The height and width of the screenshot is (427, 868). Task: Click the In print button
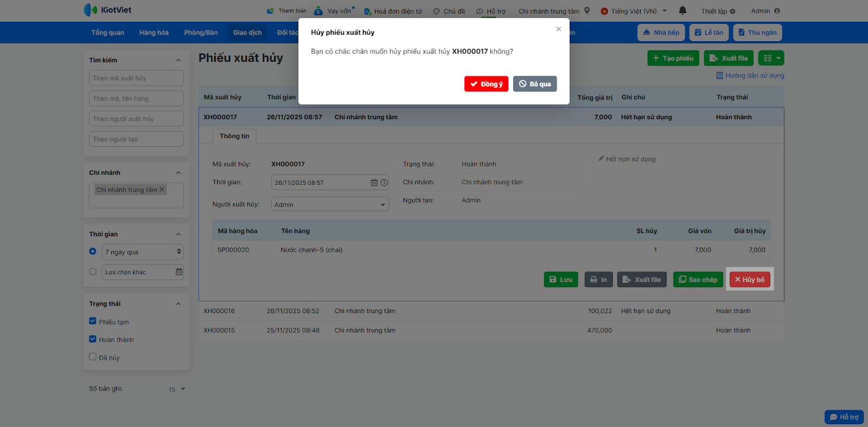[598, 280]
